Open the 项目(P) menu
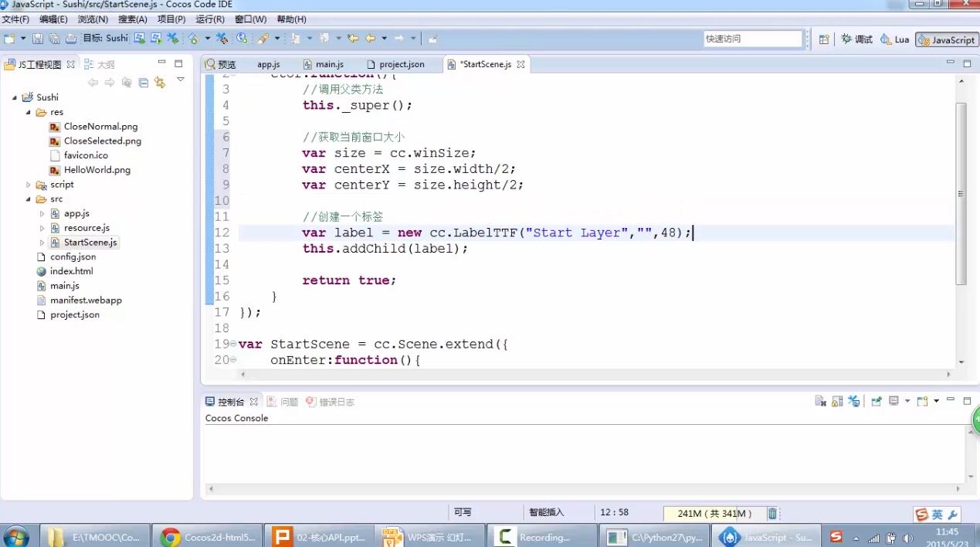This screenshot has height=547, width=980. click(x=171, y=19)
